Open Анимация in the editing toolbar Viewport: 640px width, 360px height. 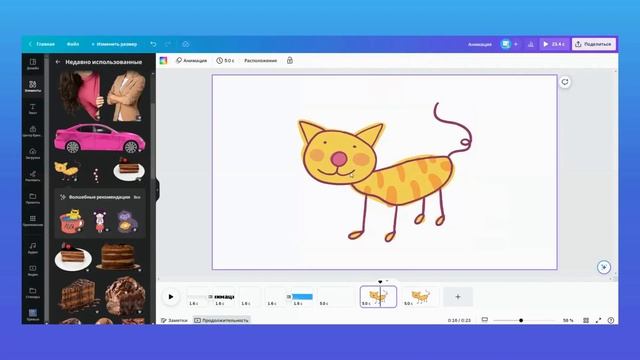point(191,60)
